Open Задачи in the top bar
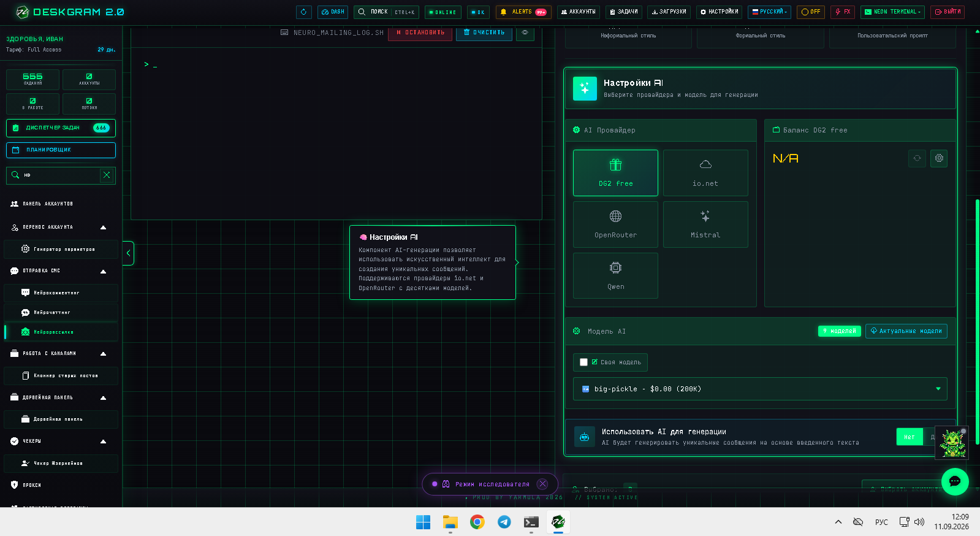 pos(624,12)
